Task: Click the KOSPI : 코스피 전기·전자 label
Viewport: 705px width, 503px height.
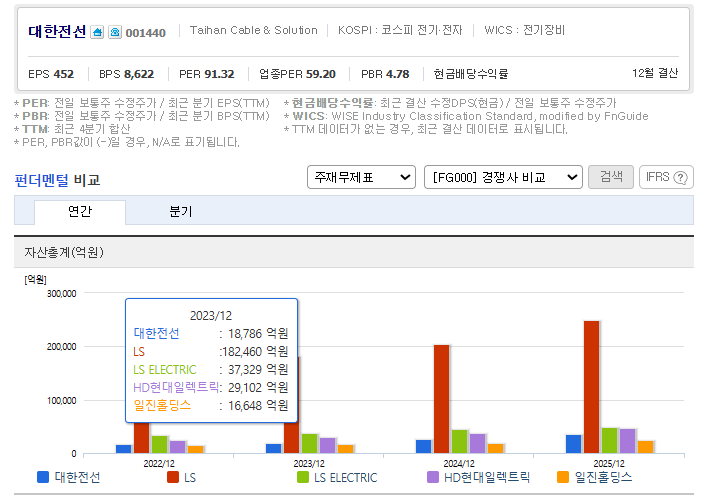Action: point(400,30)
